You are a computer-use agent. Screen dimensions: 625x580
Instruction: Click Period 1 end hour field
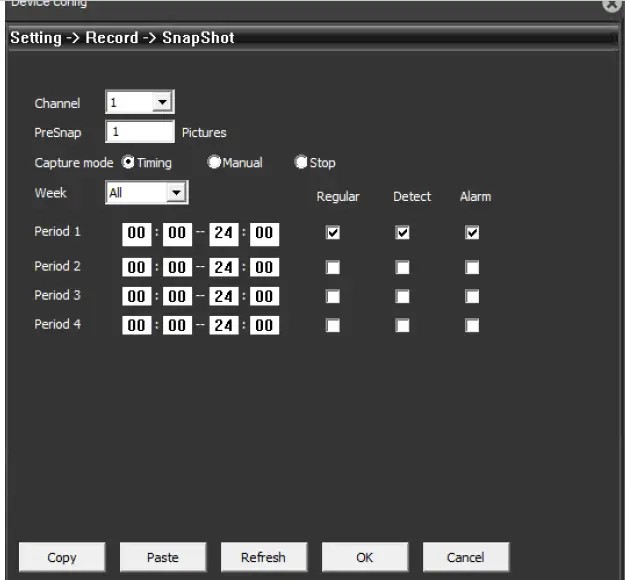tap(224, 234)
